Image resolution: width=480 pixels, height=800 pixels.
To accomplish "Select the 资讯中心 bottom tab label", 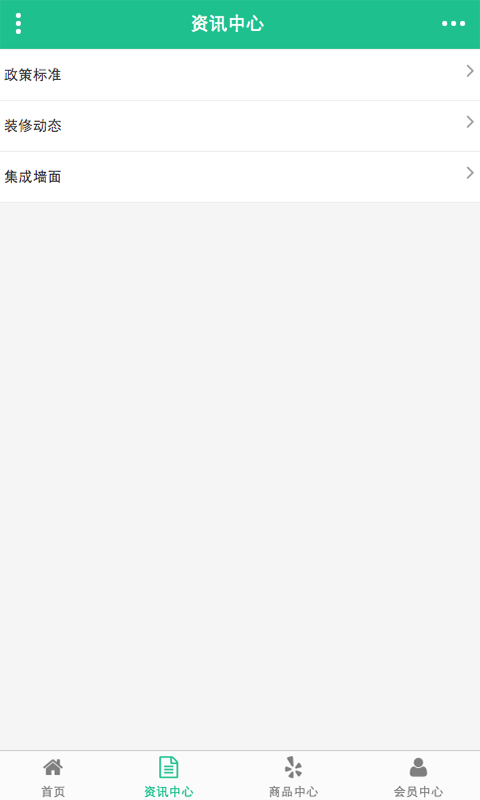I will [x=169, y=791].
